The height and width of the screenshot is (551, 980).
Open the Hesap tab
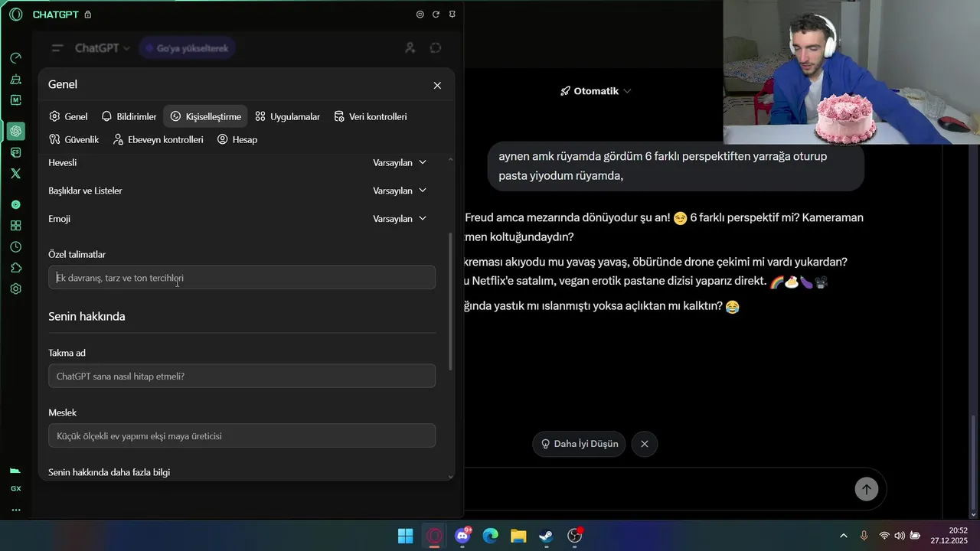point(237,139)
